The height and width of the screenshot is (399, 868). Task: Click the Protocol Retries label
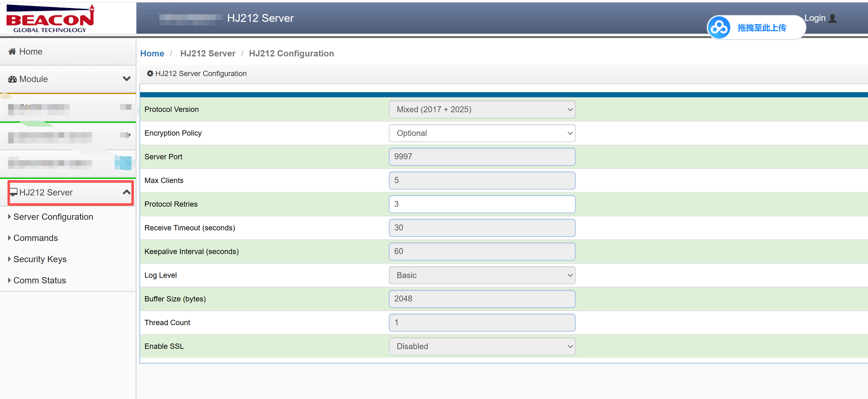click(171, 204)
